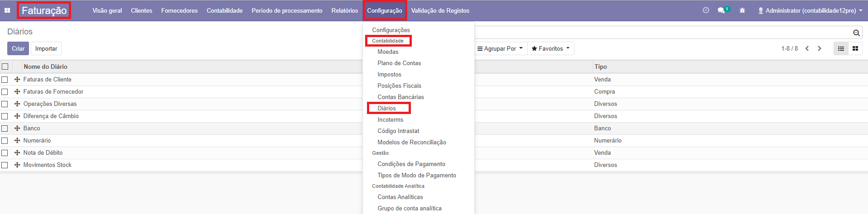Open the Favoritos dropdown
868x214 pixels.
pyautogui.click(x=550, y=48)
